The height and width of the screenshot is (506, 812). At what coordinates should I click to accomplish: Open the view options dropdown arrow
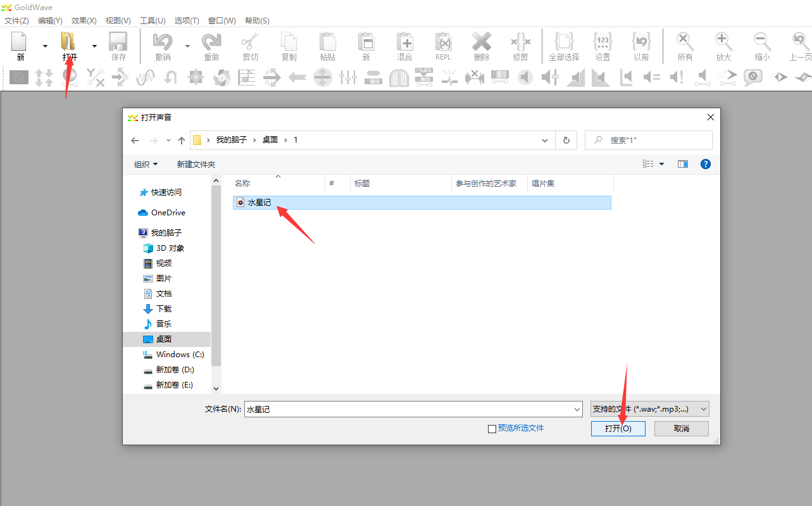pyautogui.click(x=662, y=164)
